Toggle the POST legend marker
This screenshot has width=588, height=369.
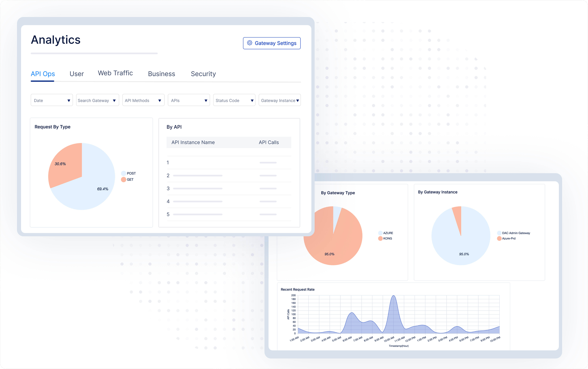click(123, 173)
